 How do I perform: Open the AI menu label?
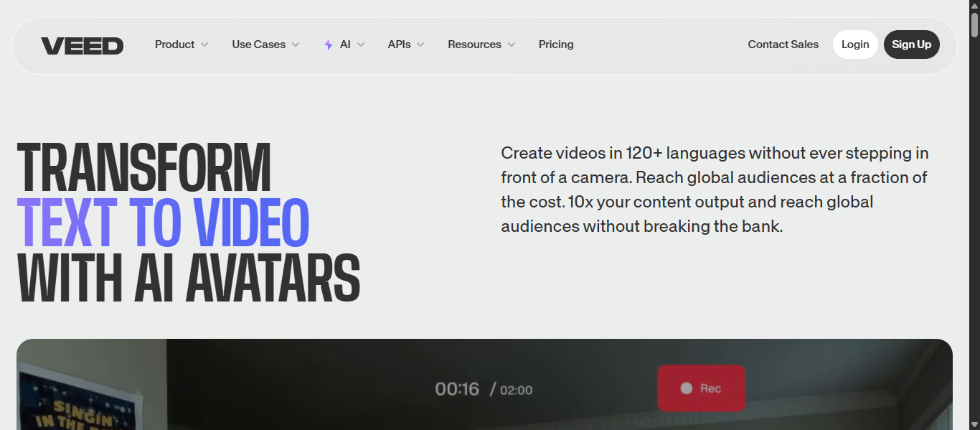point(345,45)
